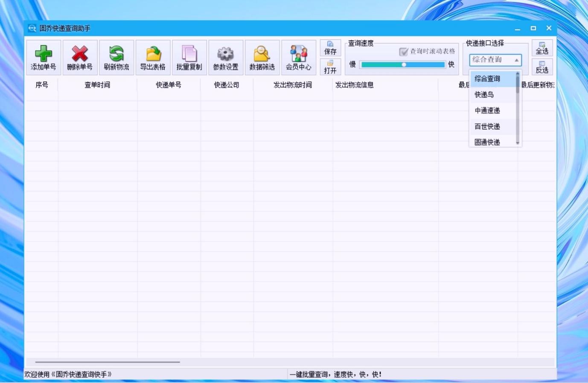Open 数据筛选 data filter tool
Screen dimensions: 588x383
coord(262,54)
